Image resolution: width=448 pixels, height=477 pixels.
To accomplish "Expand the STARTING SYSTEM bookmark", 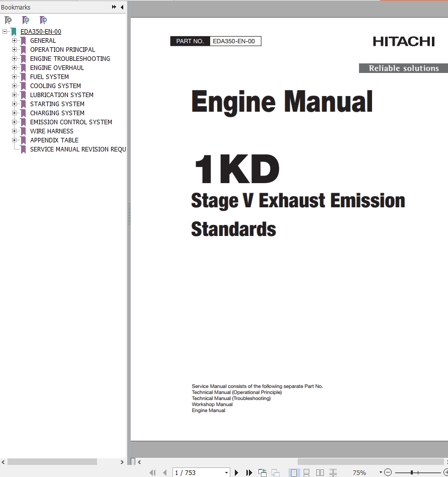I will coord(14,104).
